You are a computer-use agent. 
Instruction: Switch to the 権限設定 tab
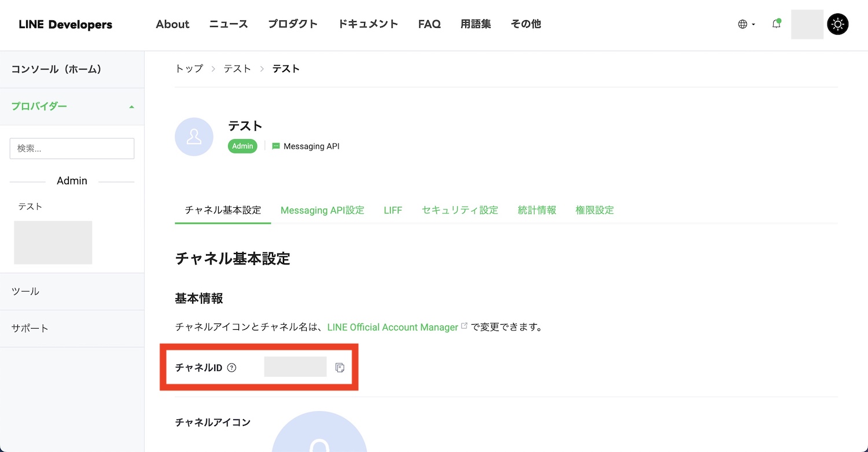pos(595,210)
